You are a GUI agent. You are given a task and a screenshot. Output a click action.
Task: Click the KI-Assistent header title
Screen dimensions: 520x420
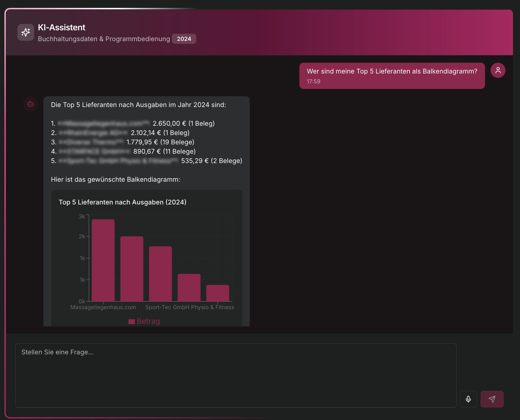(x=62, y=27)
